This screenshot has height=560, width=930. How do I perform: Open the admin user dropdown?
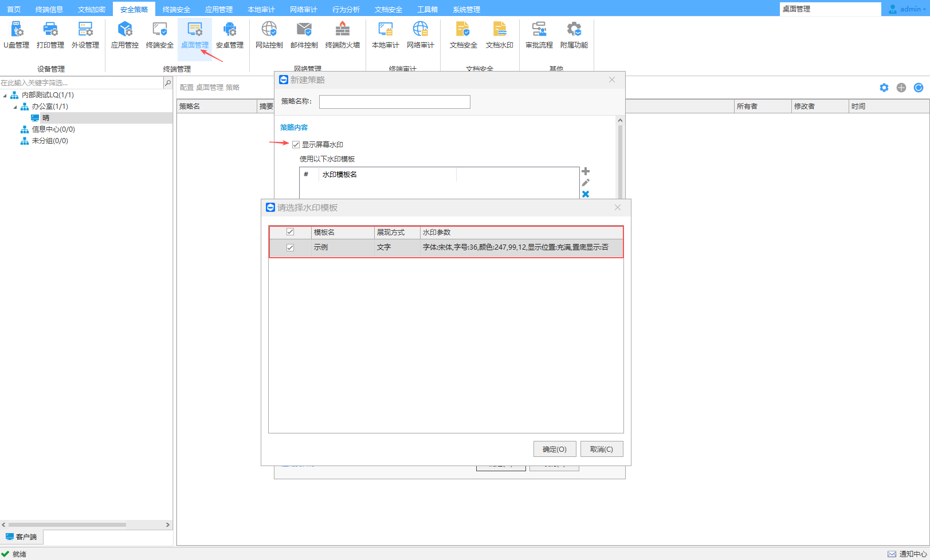909,9
